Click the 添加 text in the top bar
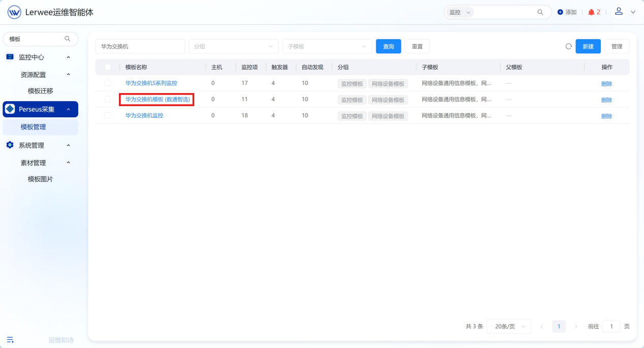The width and height of the screenshot is (644, 348). (x=571, y=12)
